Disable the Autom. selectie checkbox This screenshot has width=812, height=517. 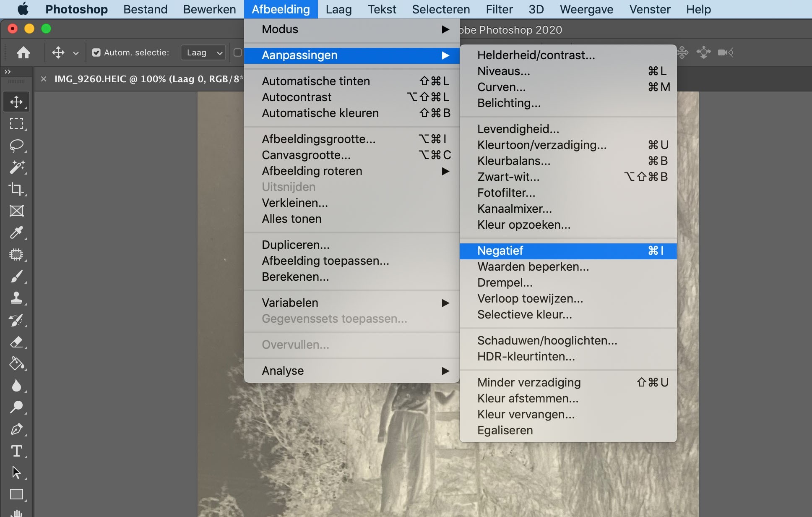(96, 52)
